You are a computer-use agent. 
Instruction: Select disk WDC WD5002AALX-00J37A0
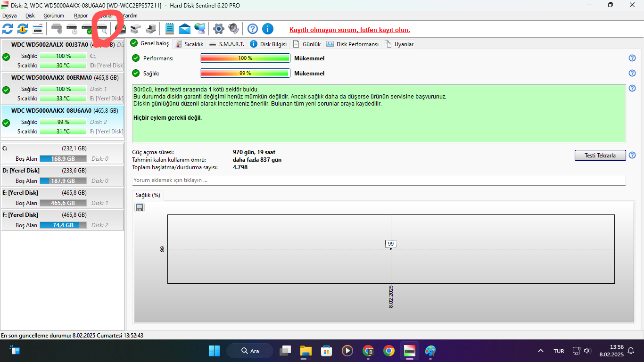click(62, 56)
